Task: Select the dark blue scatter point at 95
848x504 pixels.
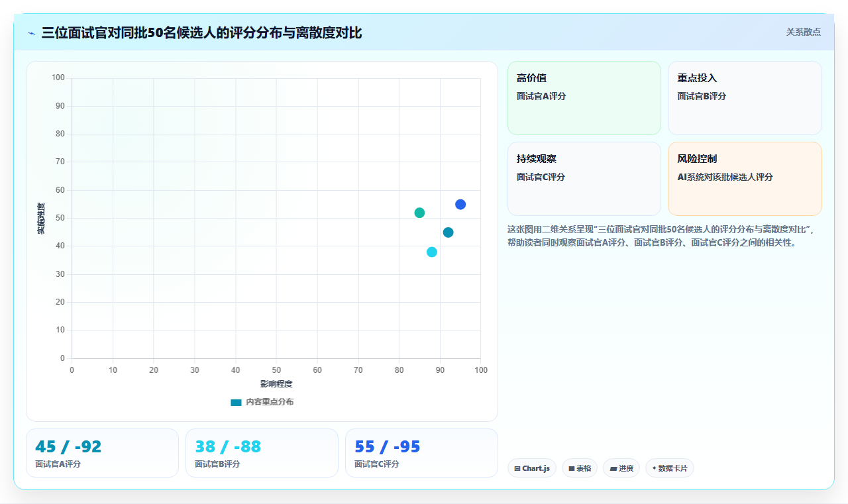Action: click(x=460, y=204)
